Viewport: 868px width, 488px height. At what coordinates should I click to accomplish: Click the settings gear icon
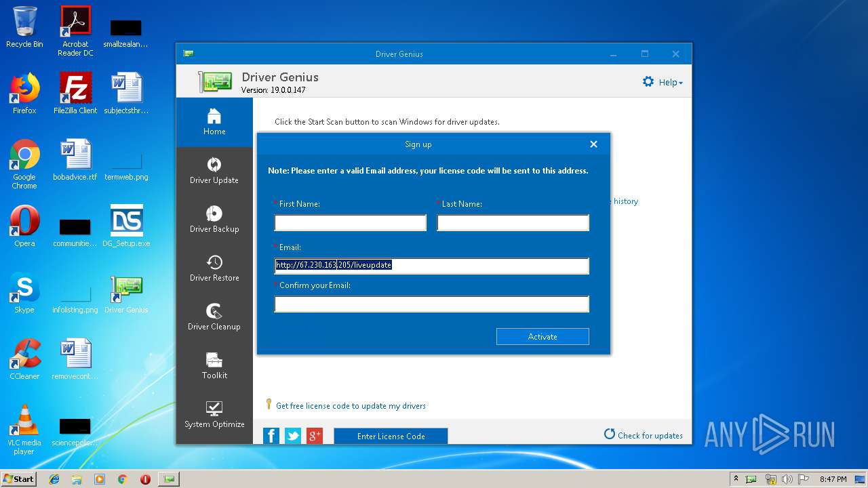click(x=648, y=82)
